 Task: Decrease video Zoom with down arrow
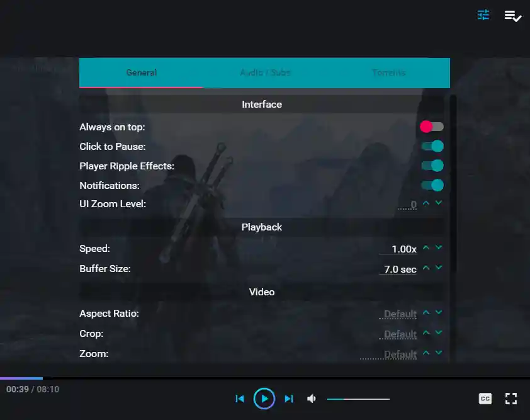[438, 353]
